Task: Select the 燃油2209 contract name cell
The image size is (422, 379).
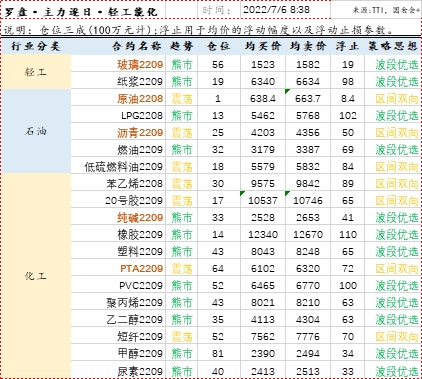Action: coord(118,149)
